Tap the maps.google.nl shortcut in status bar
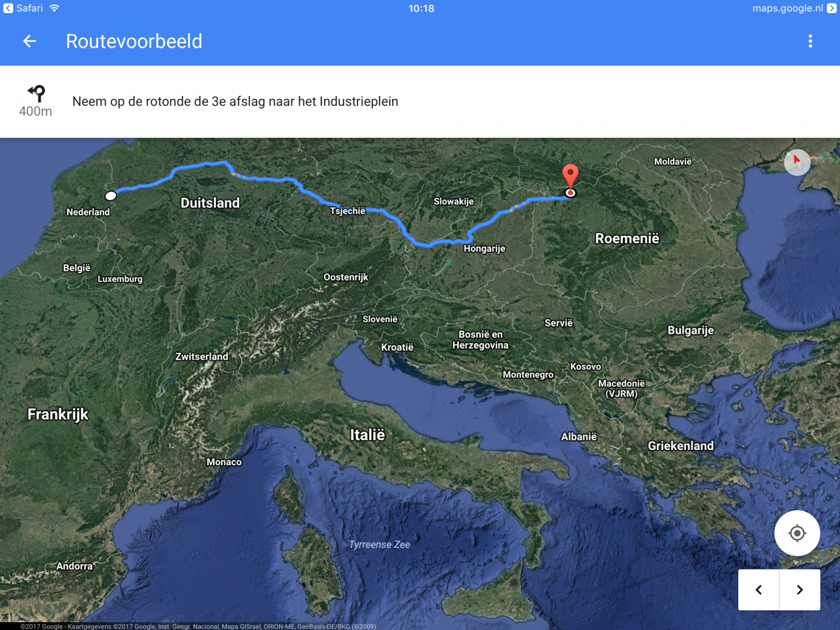 pos(794,8)
